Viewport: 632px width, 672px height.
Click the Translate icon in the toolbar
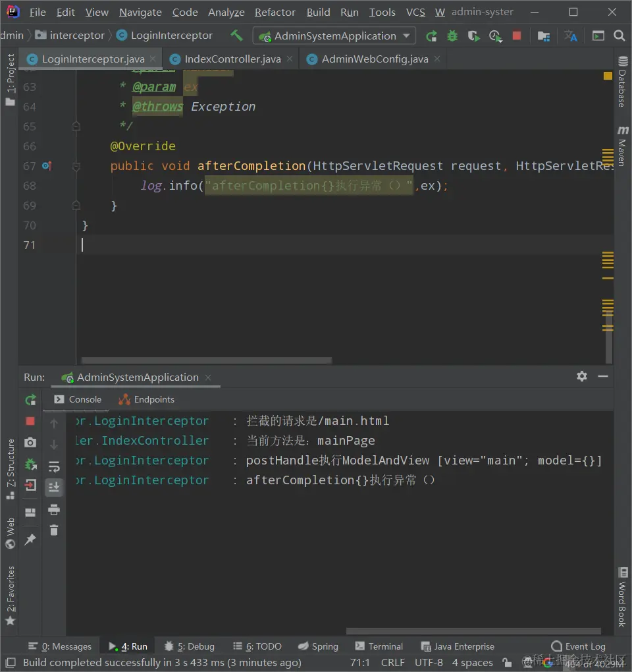[x=570, y=36]
